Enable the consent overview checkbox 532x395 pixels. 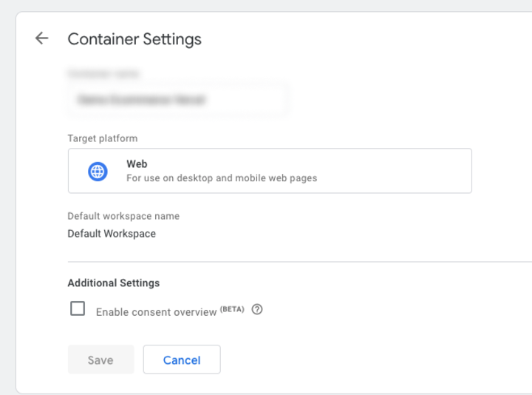tap(78, 309)
